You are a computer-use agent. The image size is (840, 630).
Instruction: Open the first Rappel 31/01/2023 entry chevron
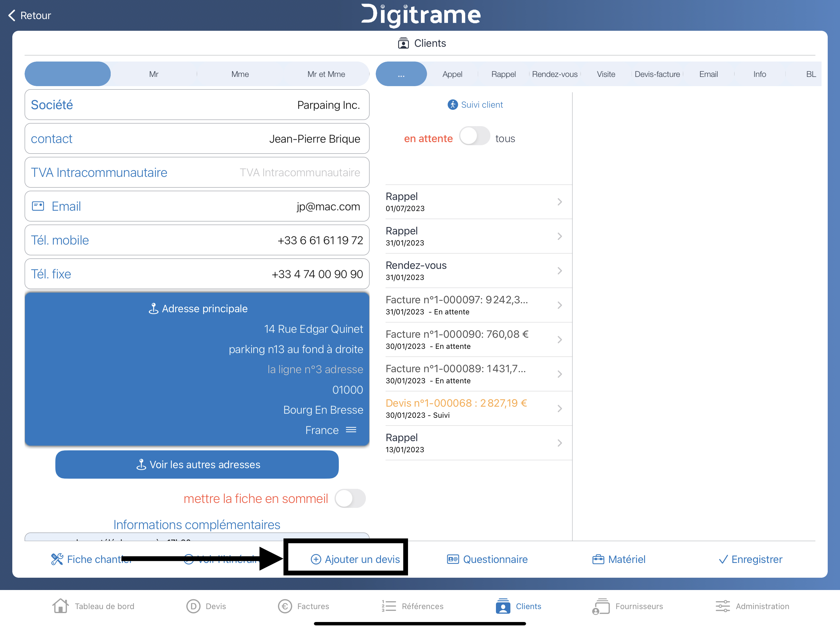coord(560,236)
